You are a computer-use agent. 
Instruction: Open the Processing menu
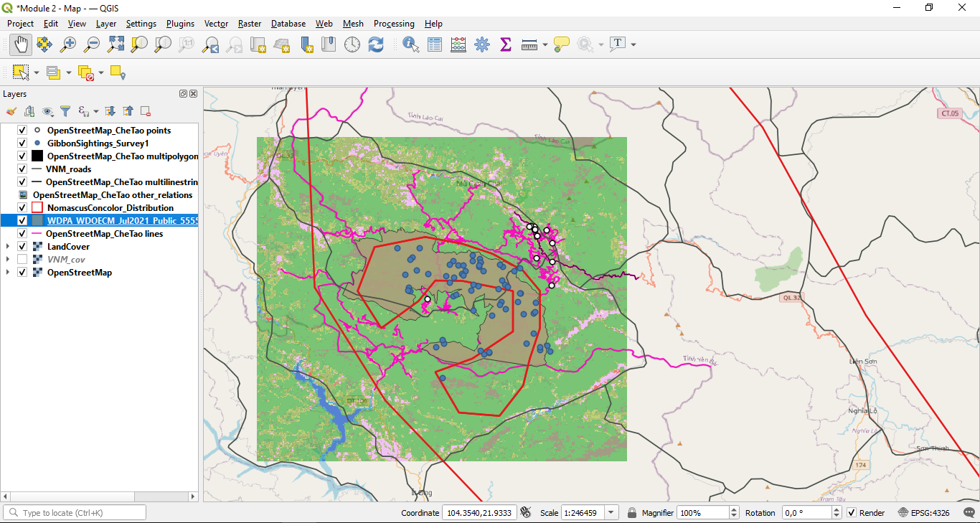(394, 24)
